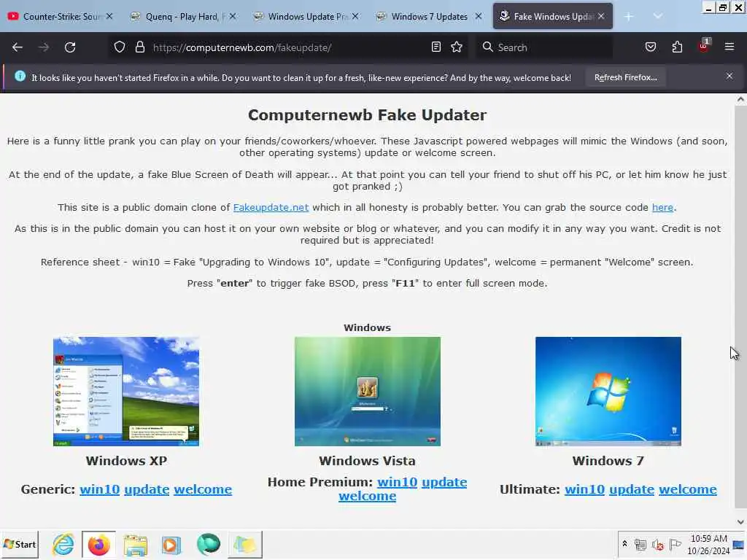Open Windows XP Generic win10 link

tap(99, 489)
